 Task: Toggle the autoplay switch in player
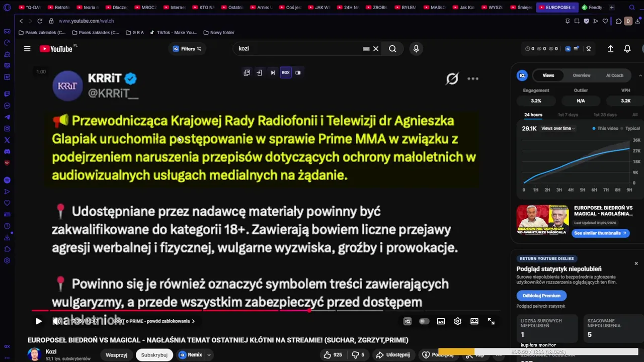point(424,321)
